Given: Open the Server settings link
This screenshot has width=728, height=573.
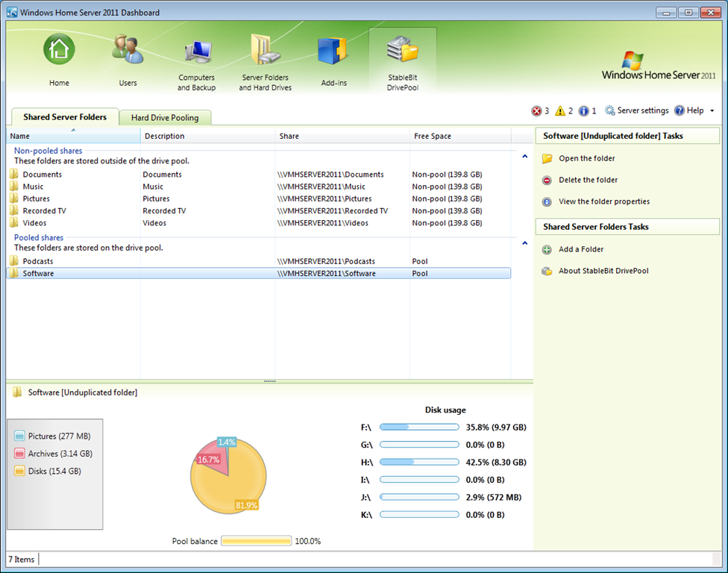Looking at the screenshot, I should 643,110.
